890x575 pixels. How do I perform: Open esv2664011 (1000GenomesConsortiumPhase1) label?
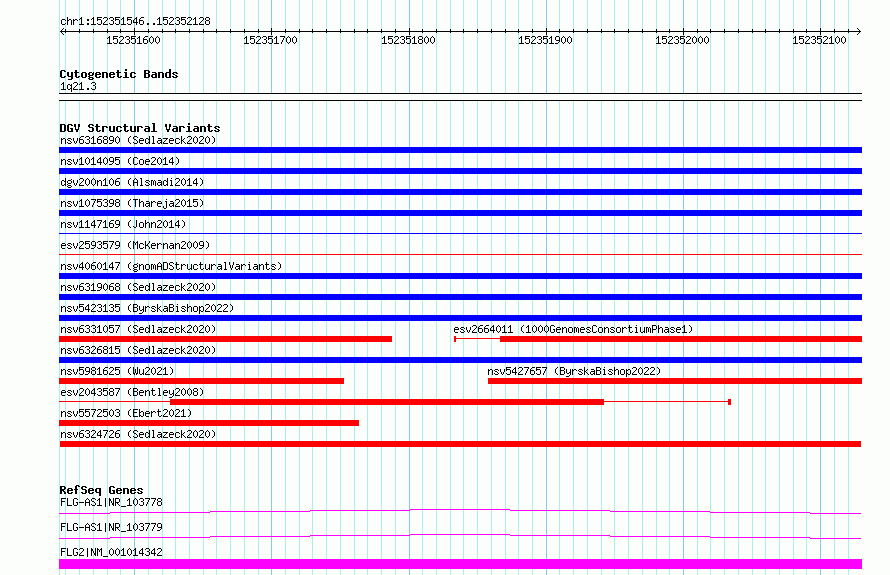(573, 329)
